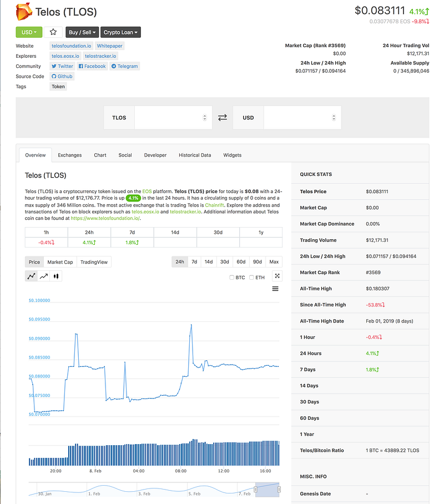
Task: Select the TradingView chart mode
Action: tap(94, 262)
